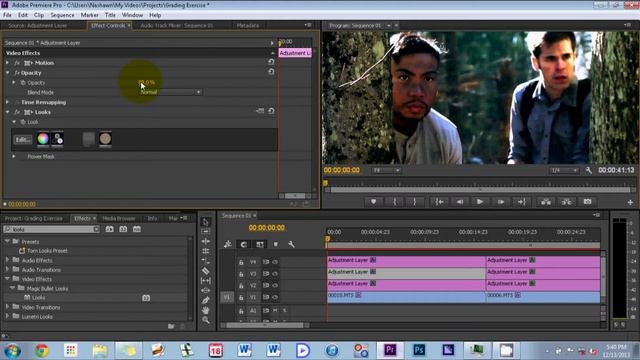Expand Time Remapping effect
640x360 pixels.
(x=7, y=102)
